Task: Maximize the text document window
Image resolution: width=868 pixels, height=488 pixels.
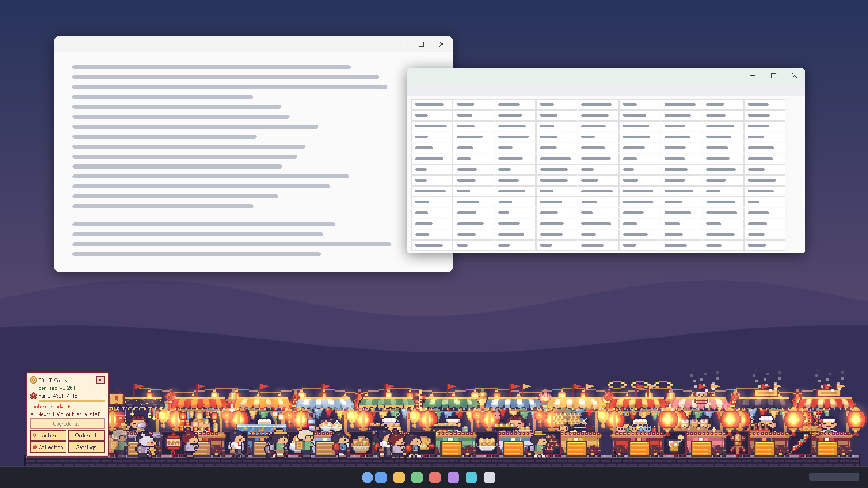Action: 421,44
